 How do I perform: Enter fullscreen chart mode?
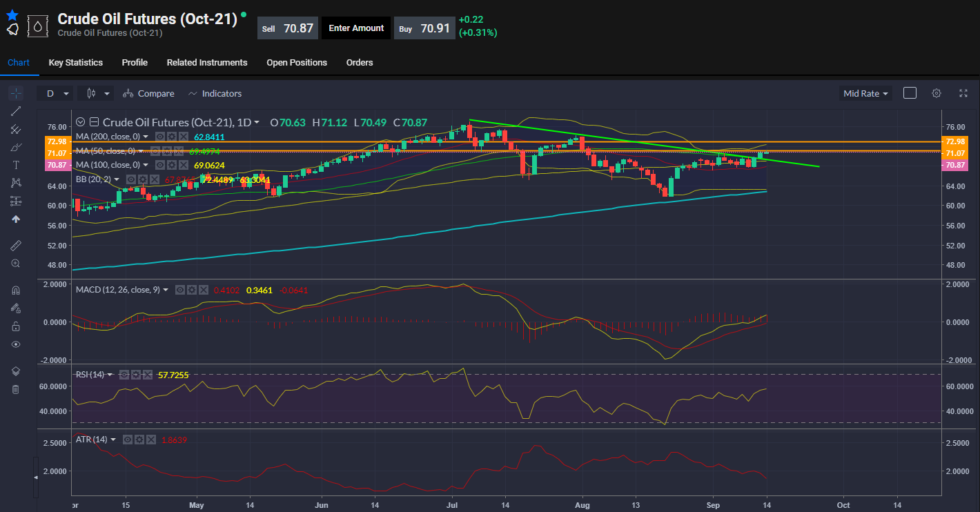963,93
